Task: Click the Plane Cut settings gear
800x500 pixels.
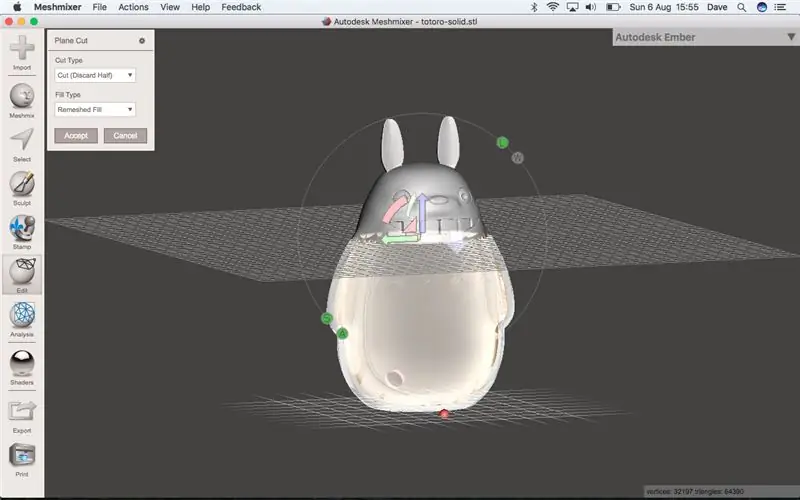Action: [142, 41]
